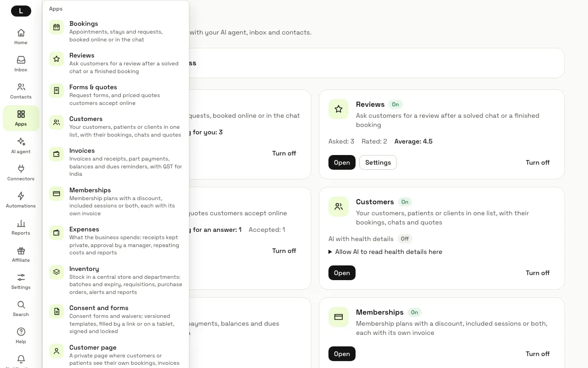This screenshot has height=368, width=588.
Task: Open the Customers app card
Action: click(342, 273)
